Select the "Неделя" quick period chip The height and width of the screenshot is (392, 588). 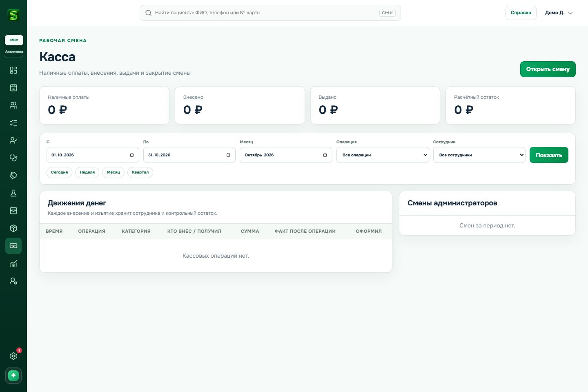click(87, 172)
